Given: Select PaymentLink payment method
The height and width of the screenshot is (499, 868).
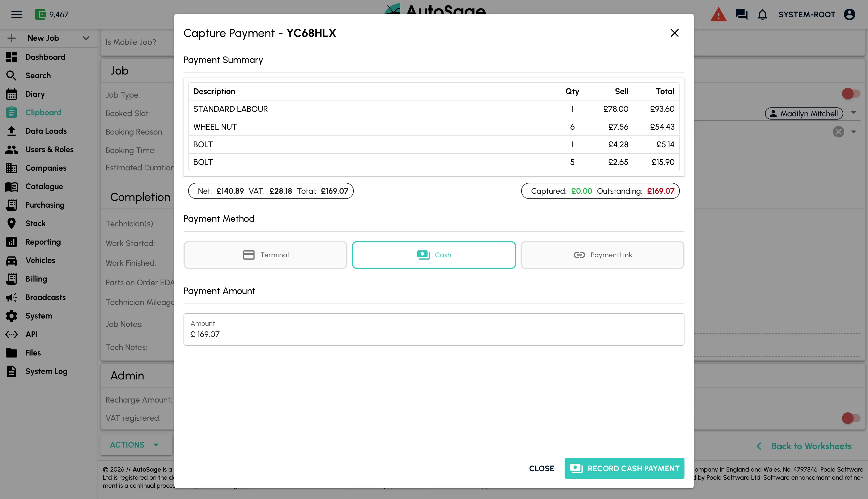Looking at the screenshot, I should tap(602, 255).
